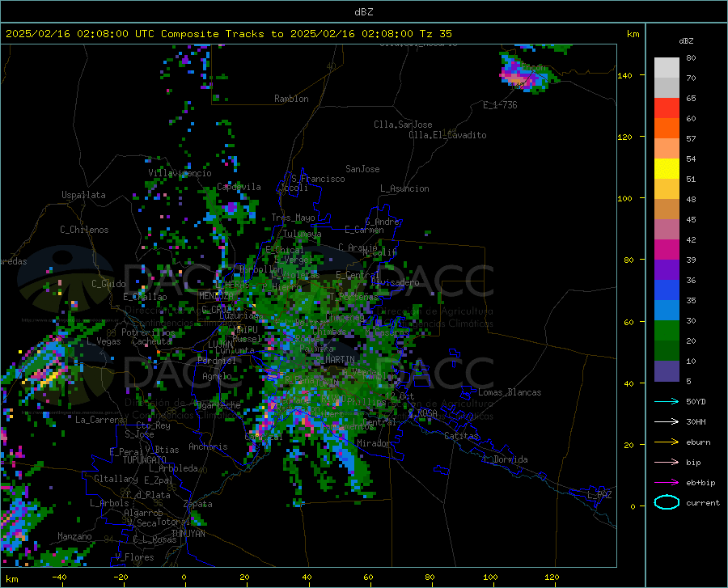Click the 'S_Francisco' map label
This screenshot has height=588, width=728.
318,179
